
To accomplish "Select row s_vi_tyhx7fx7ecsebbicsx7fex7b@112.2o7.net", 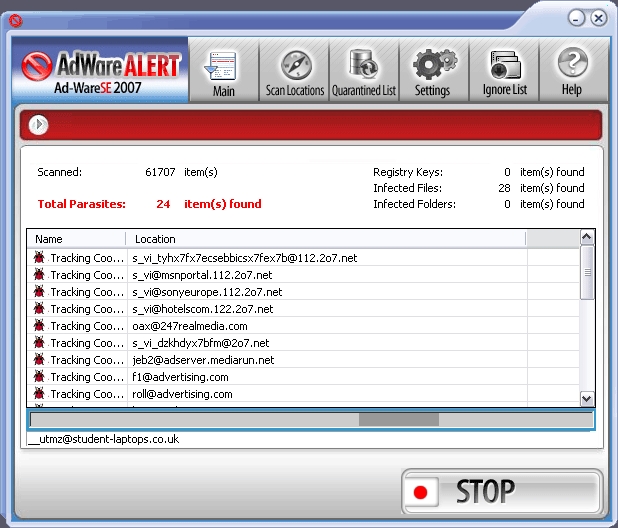I will point(303,258).
